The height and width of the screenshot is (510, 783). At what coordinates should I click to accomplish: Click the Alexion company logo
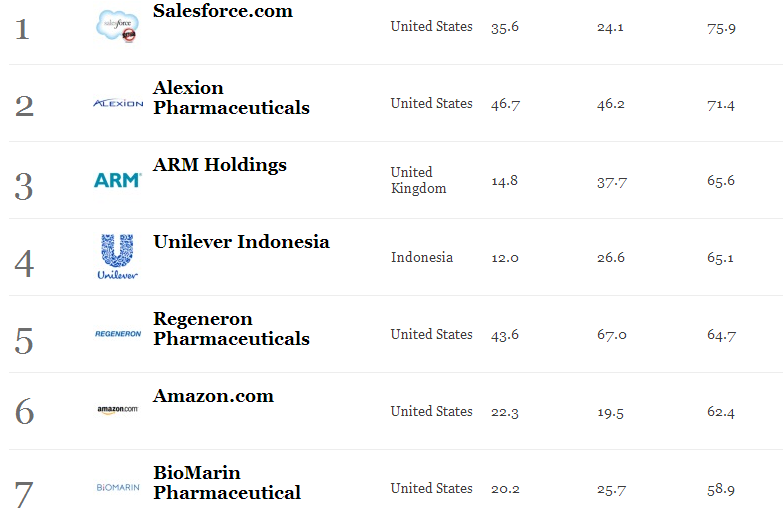click(x=118, y=103)
